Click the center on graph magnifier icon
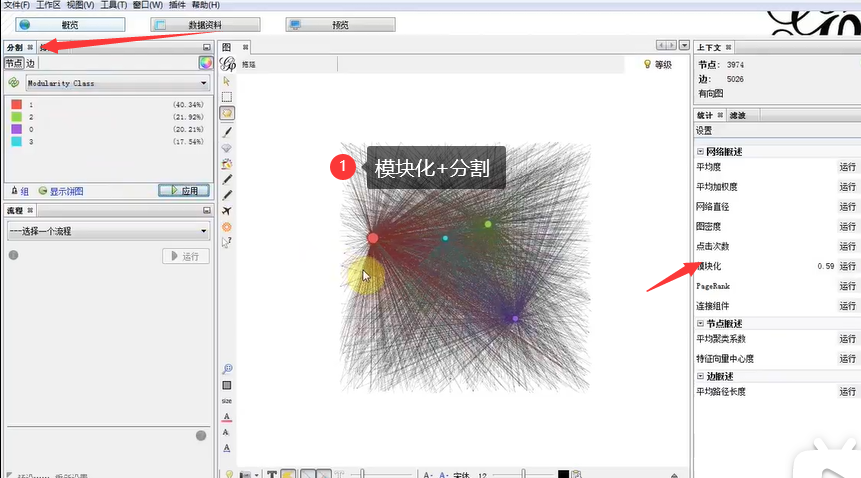 (227, 369)
